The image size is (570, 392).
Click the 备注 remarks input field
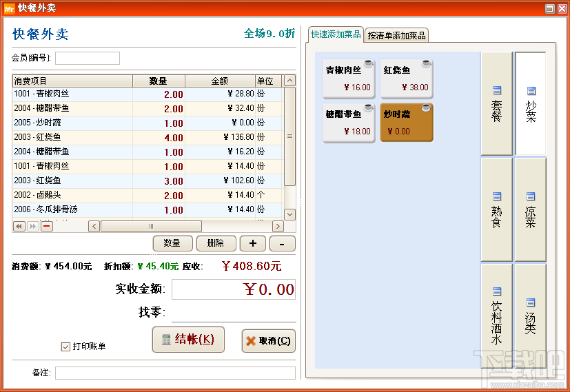point(175,373)
